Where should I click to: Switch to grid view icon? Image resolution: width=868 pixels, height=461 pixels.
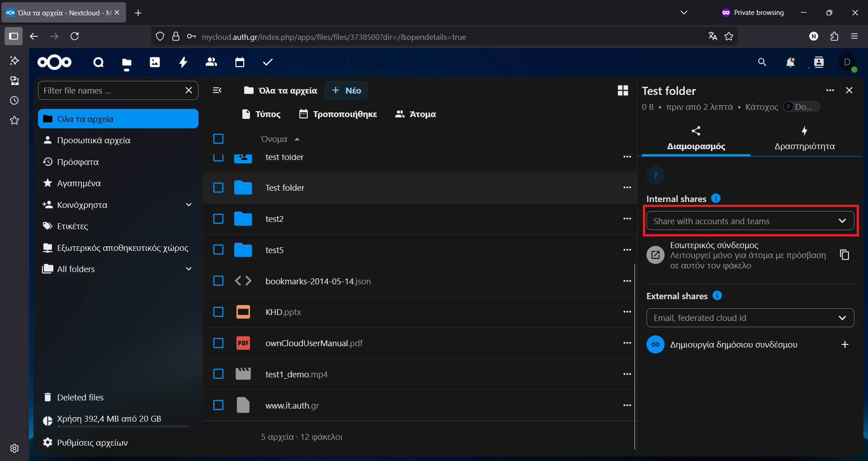click(x=623, y=91)
